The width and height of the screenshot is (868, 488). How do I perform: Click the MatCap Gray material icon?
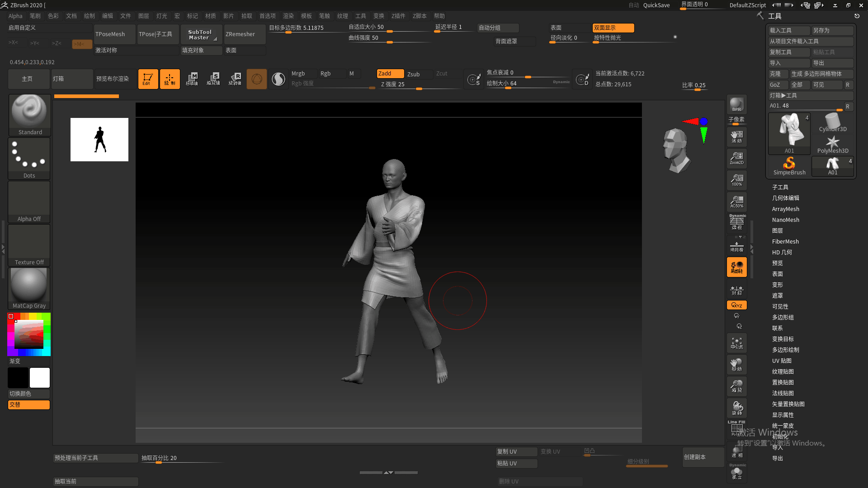pyautogui.click(x=29, y=288)
